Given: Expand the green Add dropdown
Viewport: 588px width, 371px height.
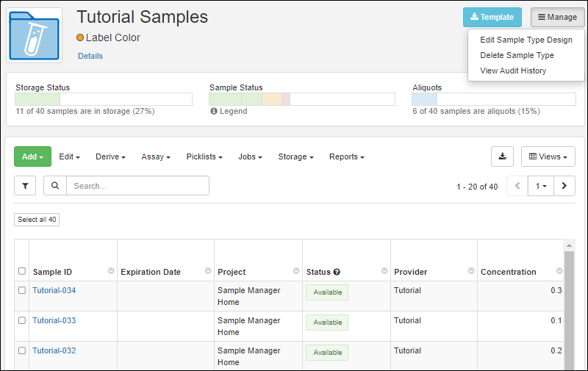Looking at the screenshot, I should click(x=32, y=156).
